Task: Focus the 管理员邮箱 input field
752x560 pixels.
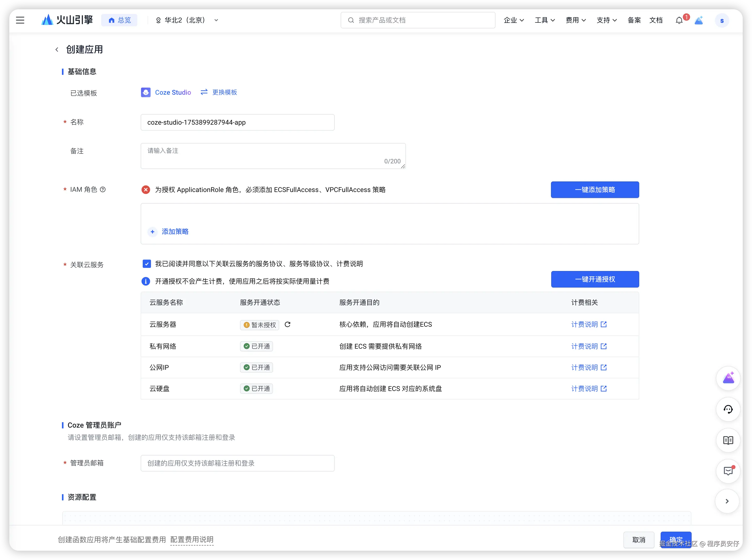Action: [237, 463]
